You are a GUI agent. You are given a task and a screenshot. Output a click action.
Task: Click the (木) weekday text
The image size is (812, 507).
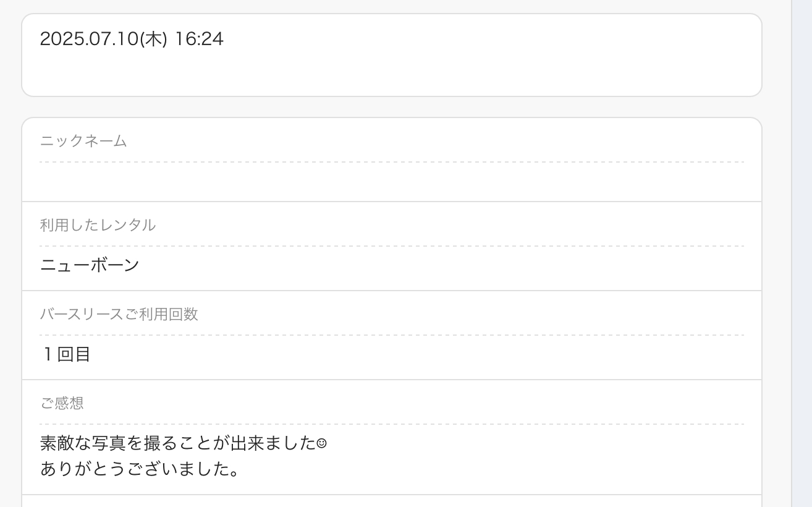point(153,40)
